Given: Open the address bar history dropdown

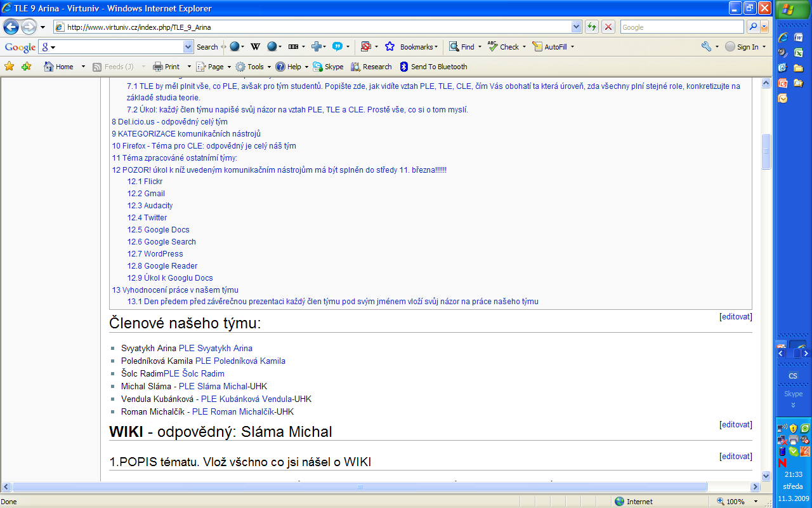Looking at the screenshot, I should click(x=576, y=27).
